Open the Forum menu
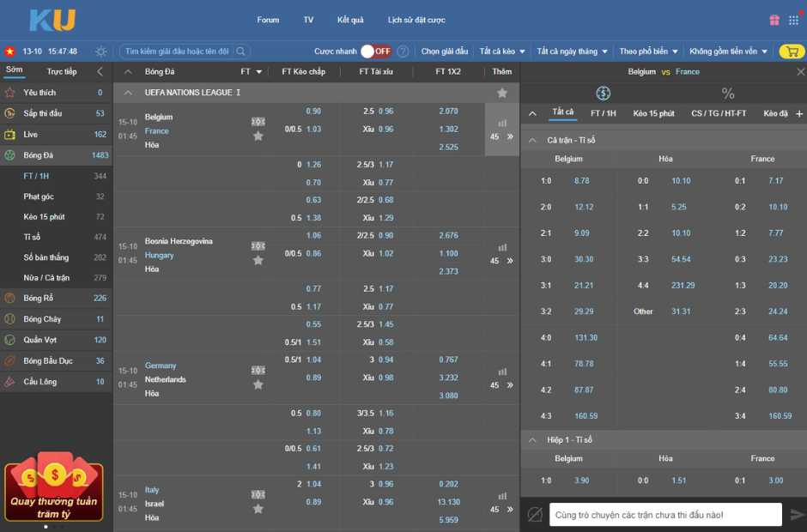 268,20
